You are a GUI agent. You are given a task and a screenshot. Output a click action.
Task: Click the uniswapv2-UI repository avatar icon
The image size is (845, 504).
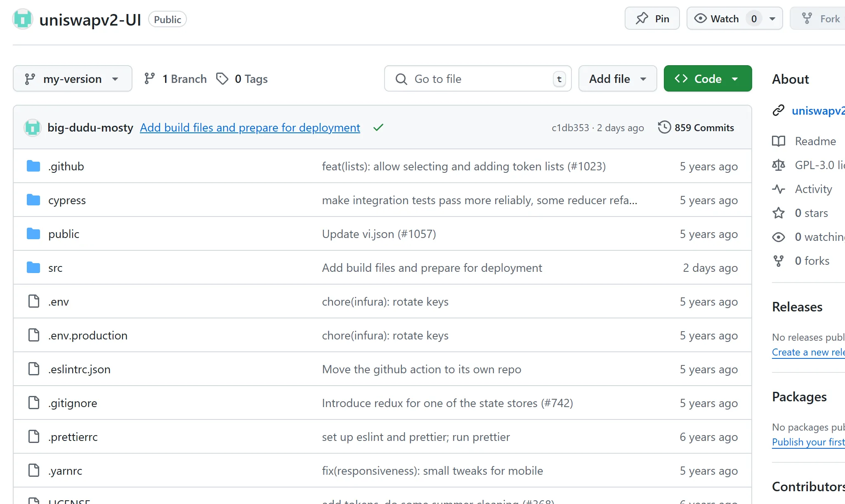point(23,19)
